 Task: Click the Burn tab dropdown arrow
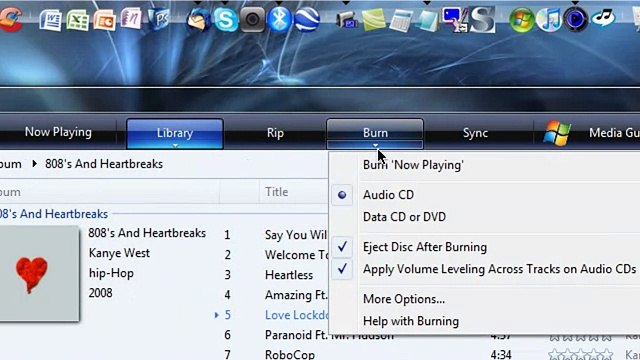[x=375, y=145]
